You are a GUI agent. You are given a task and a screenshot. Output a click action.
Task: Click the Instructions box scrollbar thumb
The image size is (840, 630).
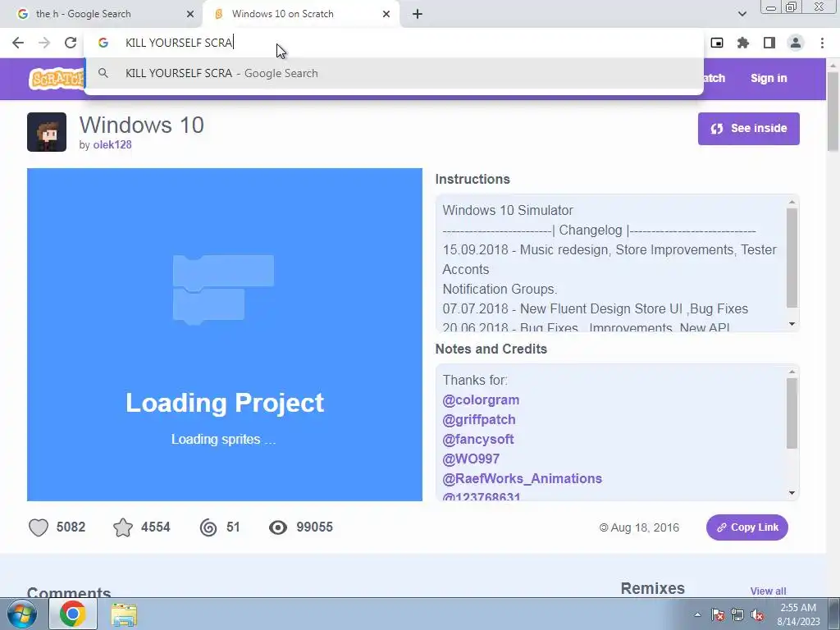[792, 258]
